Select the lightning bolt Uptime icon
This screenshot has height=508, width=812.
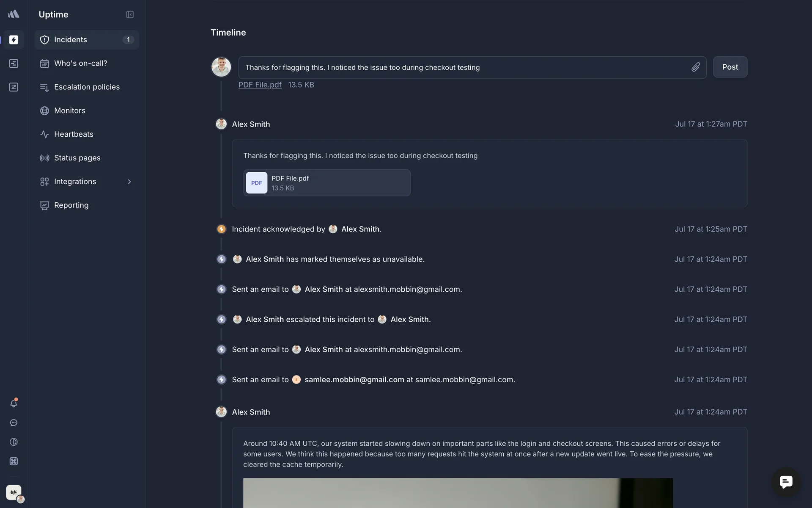click(x=14, y=40)
